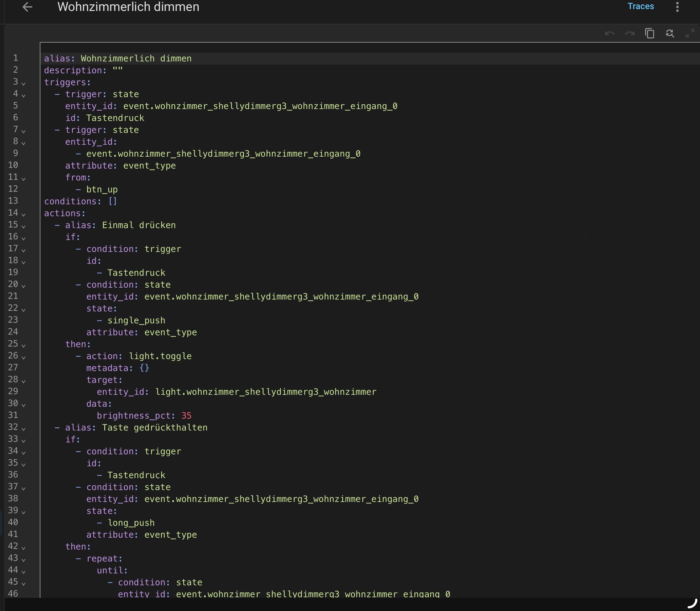Fold trigger condition at line 17
Image resolution: width=700 pixels, height=611 pixels.
[23, 250]
